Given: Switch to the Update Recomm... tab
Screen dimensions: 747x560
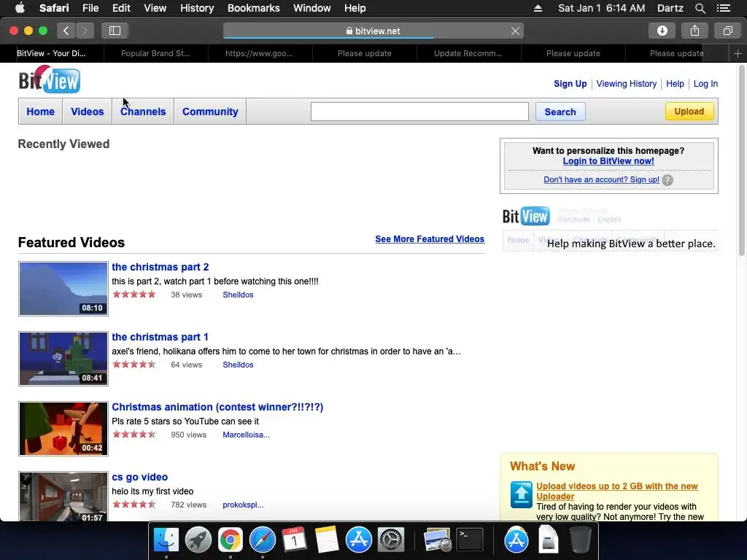Looking at the screenshot, I should (x=468, y=53).
